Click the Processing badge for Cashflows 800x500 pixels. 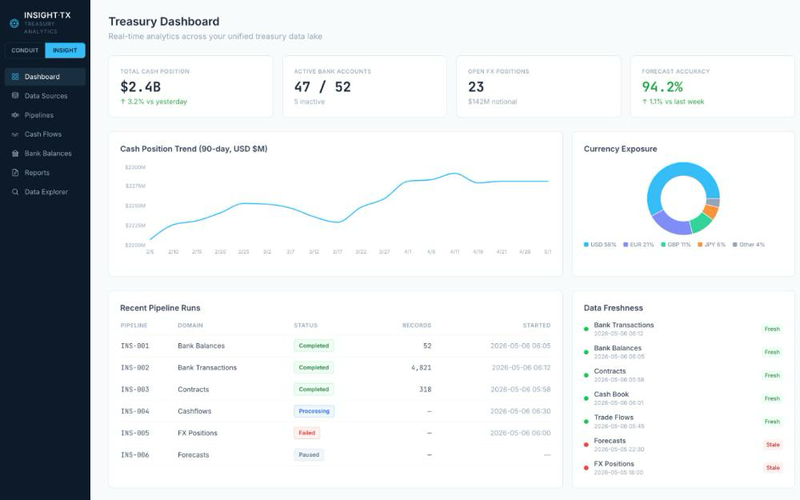point(314,411)
